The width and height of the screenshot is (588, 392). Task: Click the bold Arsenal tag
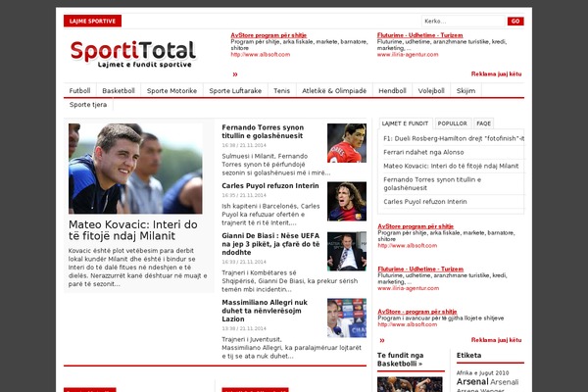(471, 382)
